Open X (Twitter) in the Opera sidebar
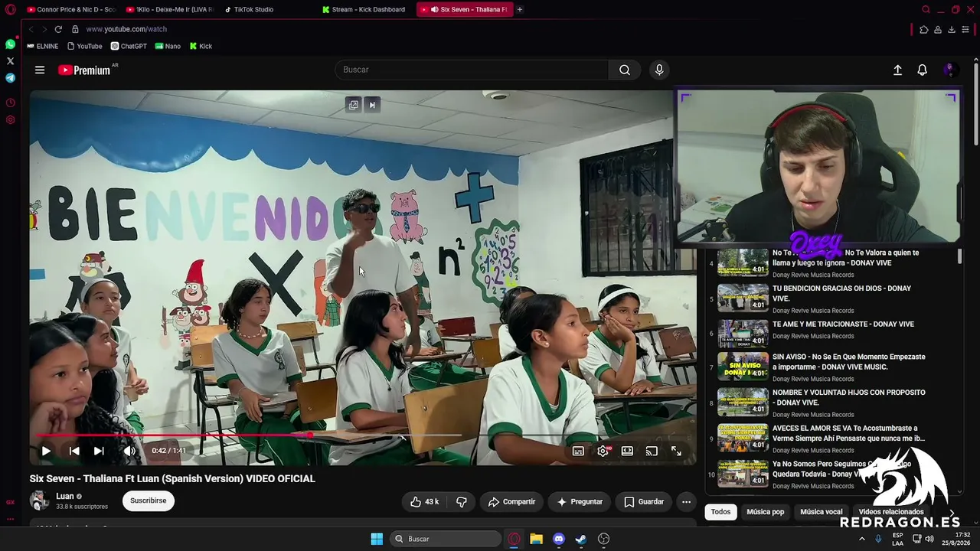This screenshot has width=980, height=551. (x=10, y=61)
